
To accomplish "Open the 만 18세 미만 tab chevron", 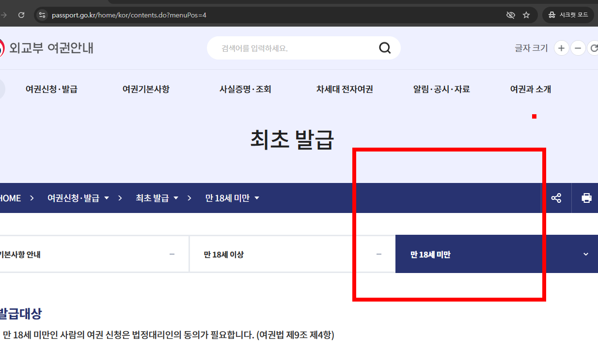I will click(585, 254).
